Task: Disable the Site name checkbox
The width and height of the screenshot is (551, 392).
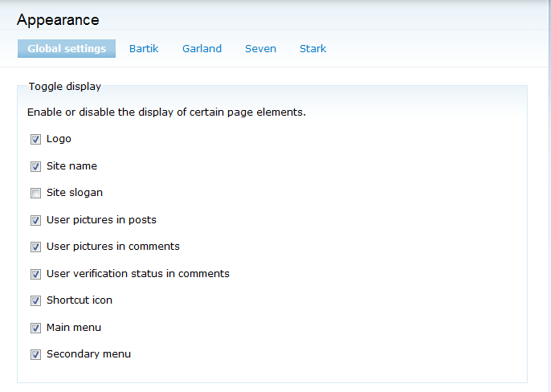Action: click(35, 166)
